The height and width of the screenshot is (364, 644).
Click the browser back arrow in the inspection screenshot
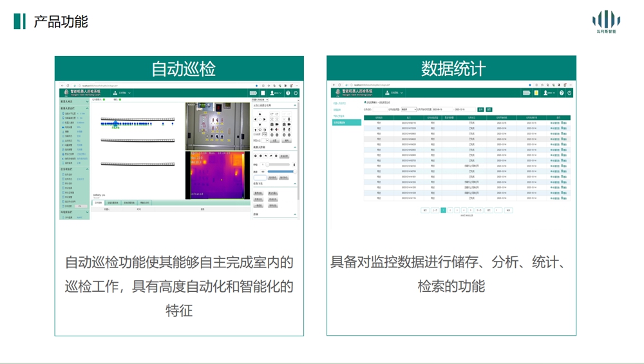(62, 85)
